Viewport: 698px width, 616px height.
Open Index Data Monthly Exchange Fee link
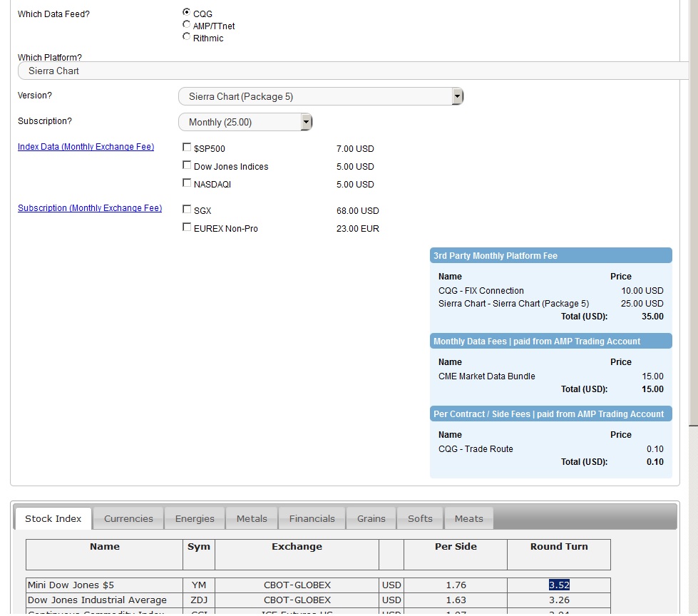click(x=86, y=147)
